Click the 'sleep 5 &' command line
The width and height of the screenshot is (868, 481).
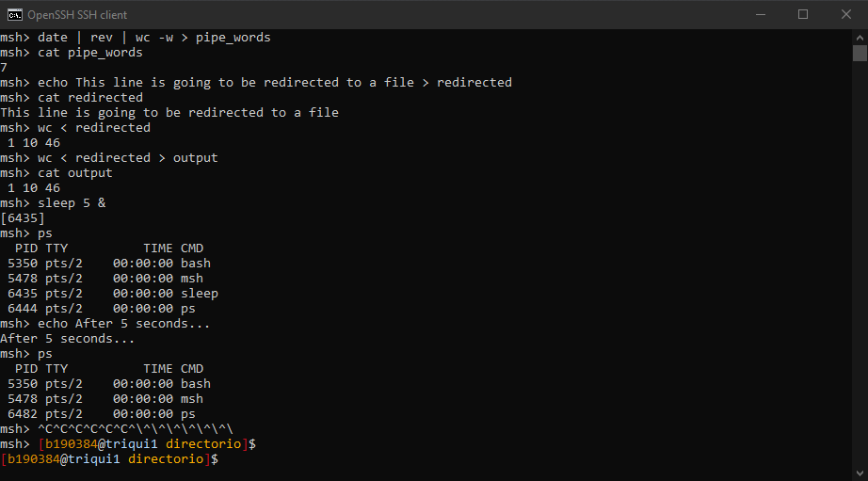[x=53, y=203]
